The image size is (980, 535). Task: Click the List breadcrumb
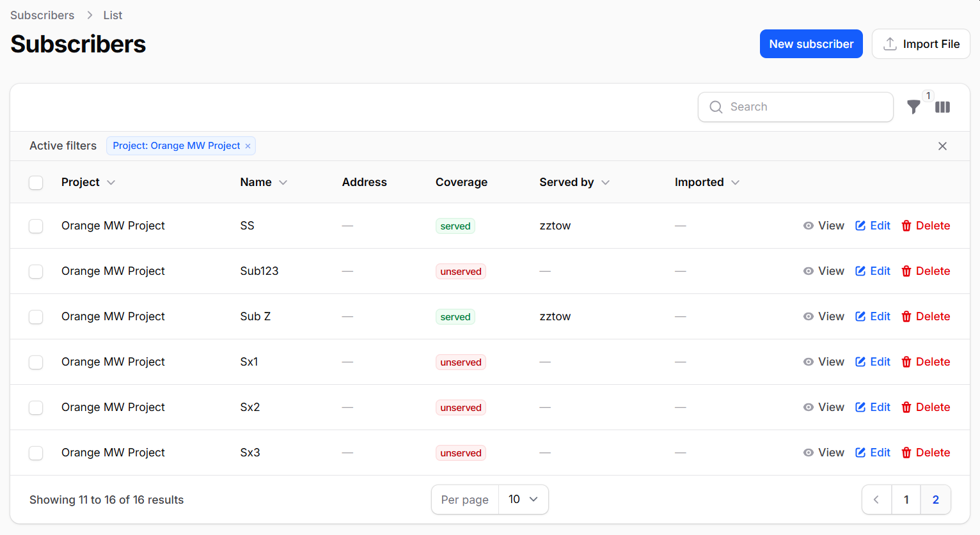[x=113, y=15]
